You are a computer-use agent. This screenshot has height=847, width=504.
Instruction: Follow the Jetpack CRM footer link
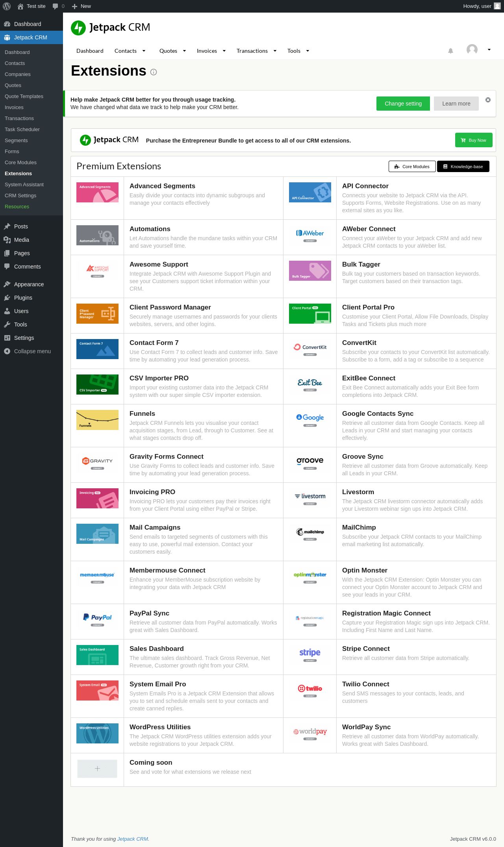point(133,839)
